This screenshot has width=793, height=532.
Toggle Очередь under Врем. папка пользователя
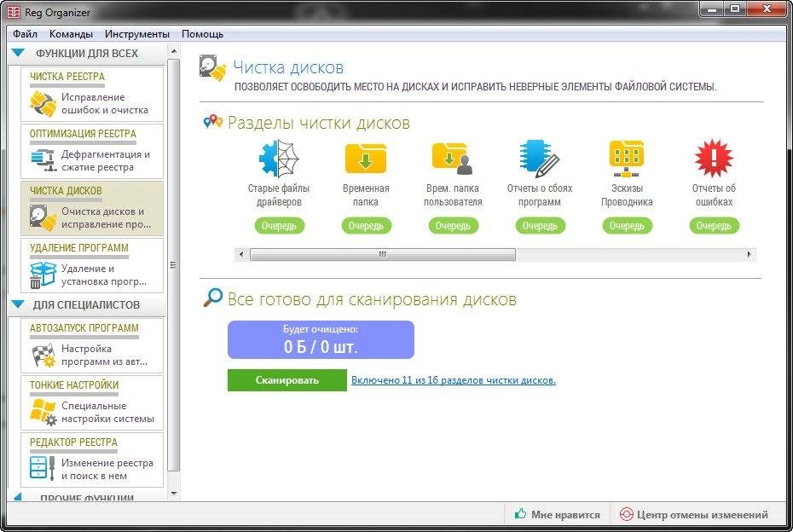click(x=453, y=226)
